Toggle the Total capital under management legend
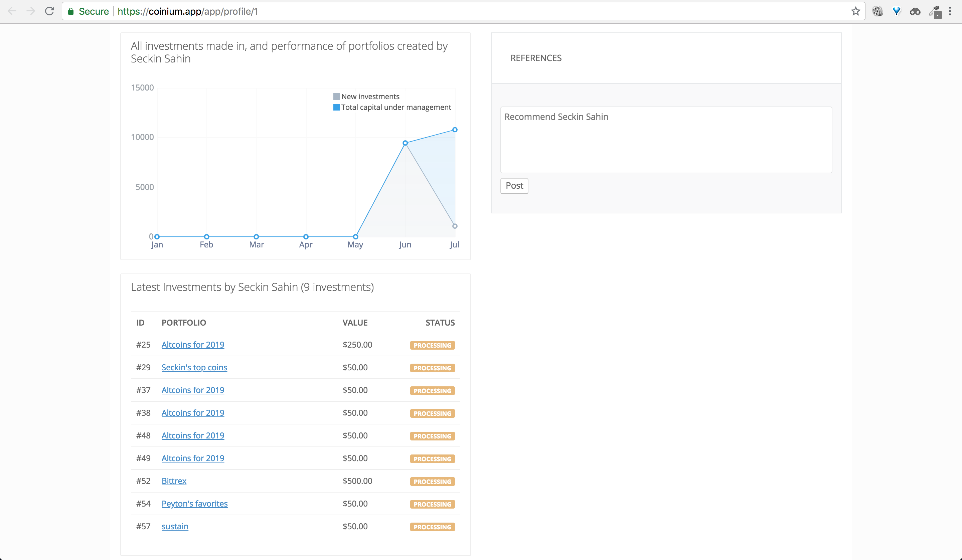962x560 pixels. tap(396, 107)
